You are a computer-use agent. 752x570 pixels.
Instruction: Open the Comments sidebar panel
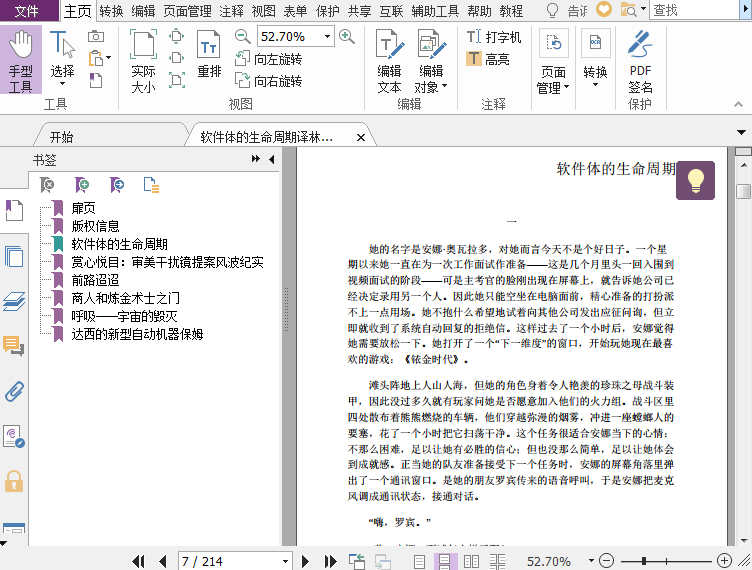click(x=13, y=346)
